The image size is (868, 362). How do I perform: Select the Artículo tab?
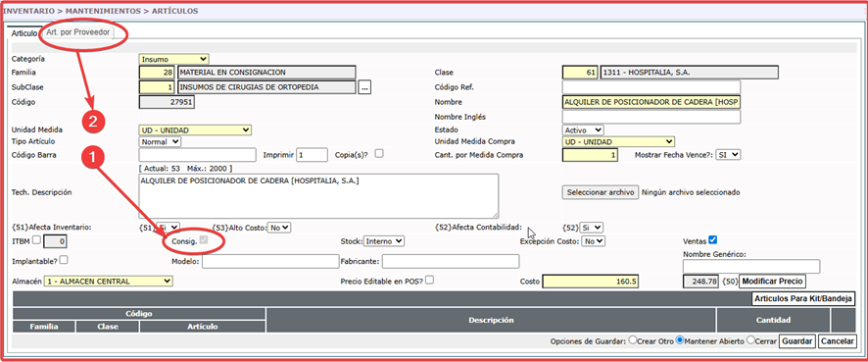24,33
